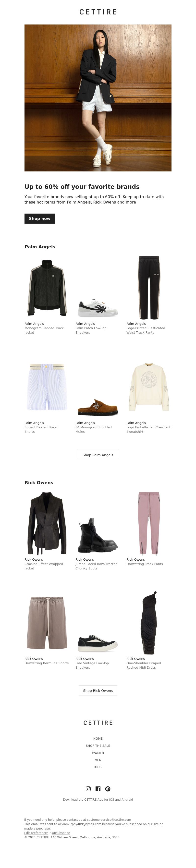The image size is (196, 868).
Task: Select WOMEN in the footer menu
Action: tap(98, 752)
